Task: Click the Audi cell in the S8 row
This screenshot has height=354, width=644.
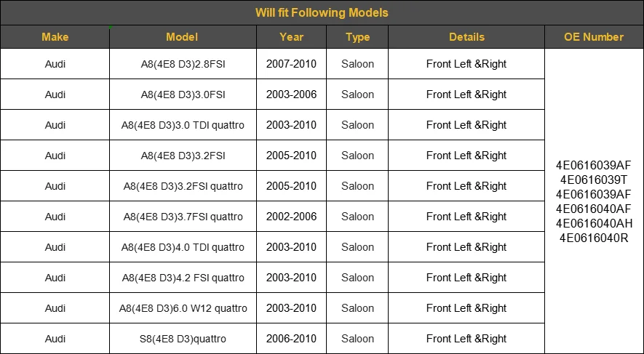Action: (x=55, y=339)
